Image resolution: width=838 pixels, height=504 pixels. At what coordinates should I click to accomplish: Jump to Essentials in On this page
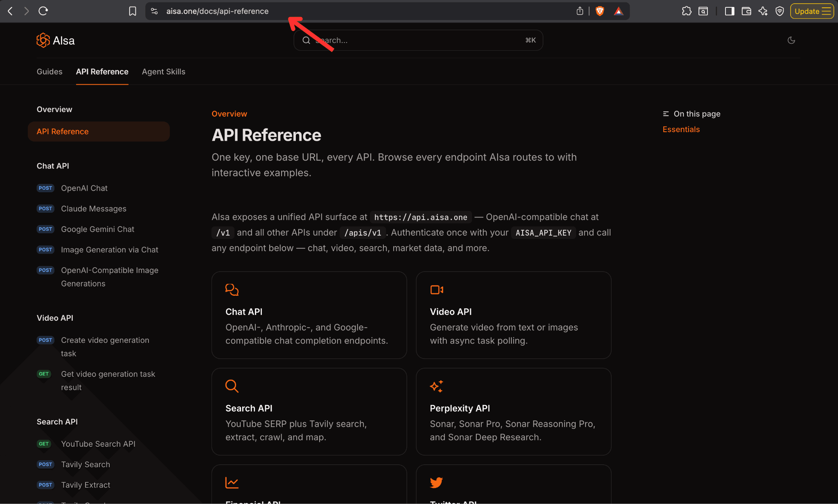(x=681, y=129)
